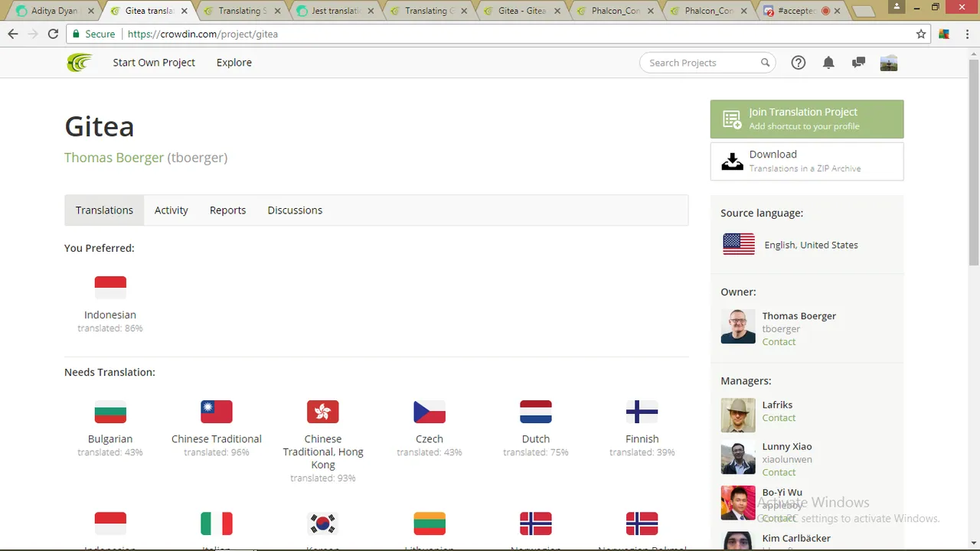Show notifications via the bell icon
Screen dimensions: 980x551
point(828,63)
